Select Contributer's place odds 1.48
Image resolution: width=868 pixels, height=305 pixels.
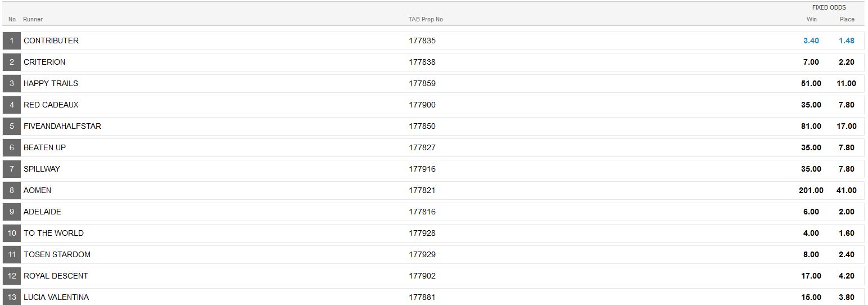[846, 41]
